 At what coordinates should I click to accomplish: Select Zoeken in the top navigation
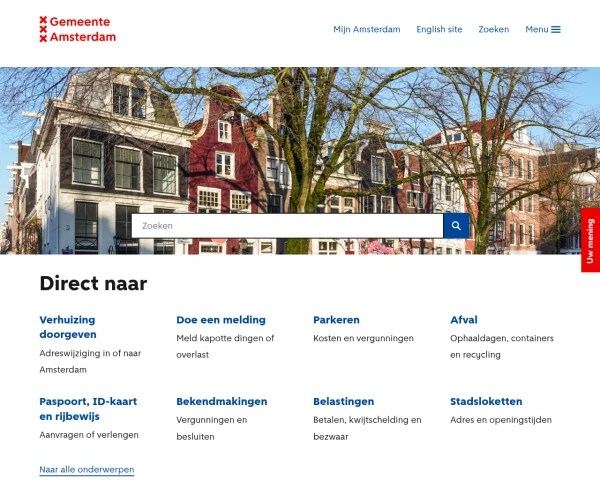coord(494,29)
